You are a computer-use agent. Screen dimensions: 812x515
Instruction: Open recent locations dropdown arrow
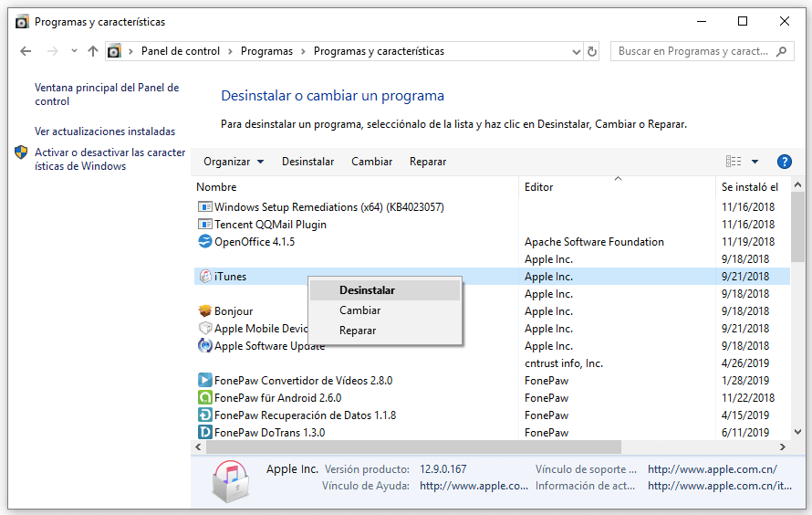[x=74, y=51]
